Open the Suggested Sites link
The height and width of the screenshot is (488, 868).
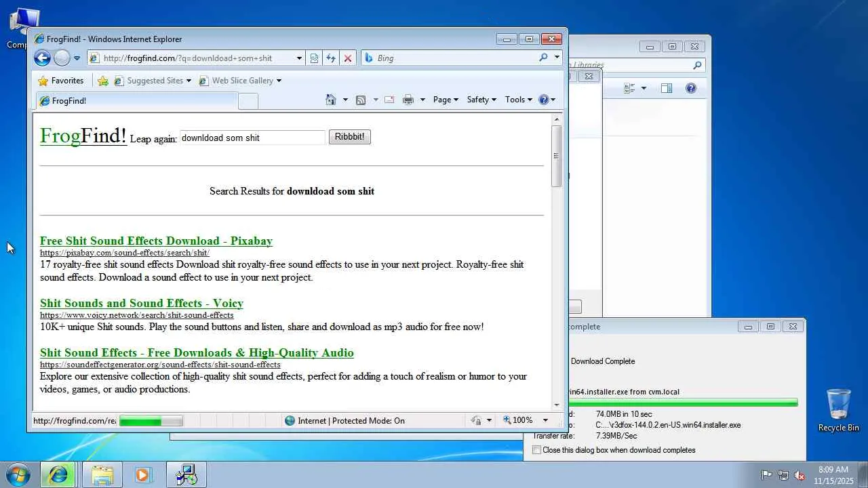[x=155, y=81]
